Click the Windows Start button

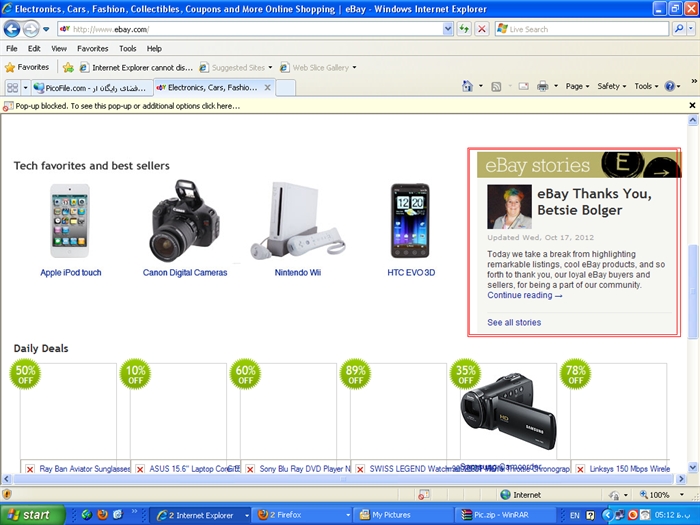coord(32,515)
